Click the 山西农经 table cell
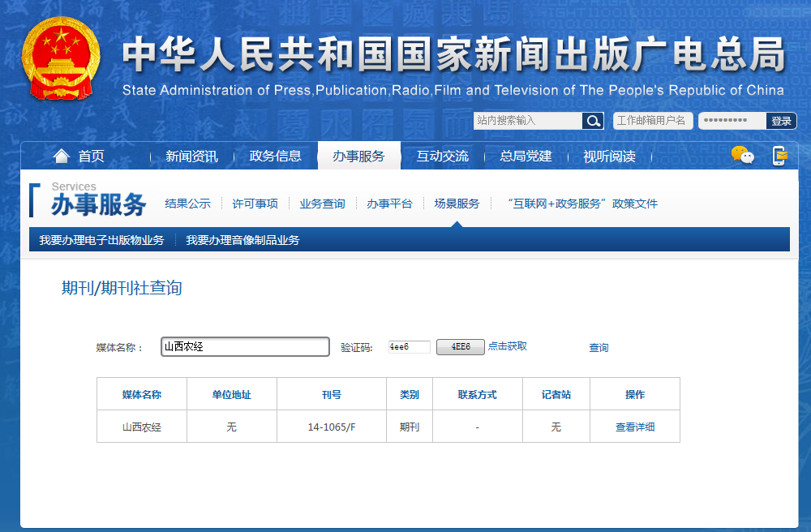Screen dimensions: 811x532 142,427
